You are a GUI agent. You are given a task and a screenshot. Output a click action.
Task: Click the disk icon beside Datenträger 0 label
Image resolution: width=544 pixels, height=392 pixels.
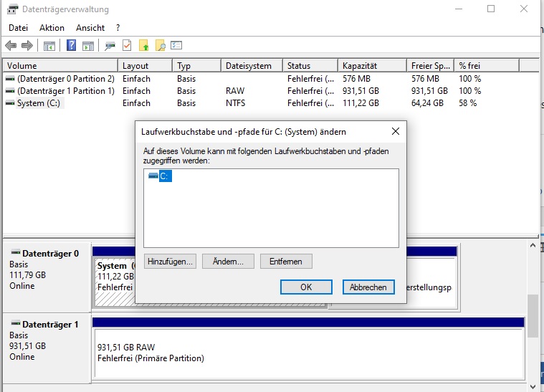(16, 252)
